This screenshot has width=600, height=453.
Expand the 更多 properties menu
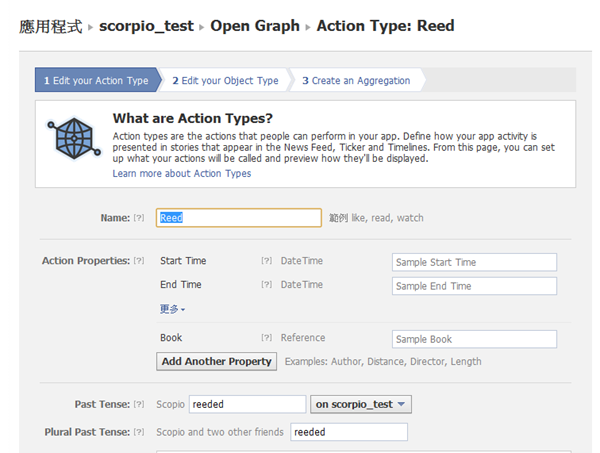[172, 310]
